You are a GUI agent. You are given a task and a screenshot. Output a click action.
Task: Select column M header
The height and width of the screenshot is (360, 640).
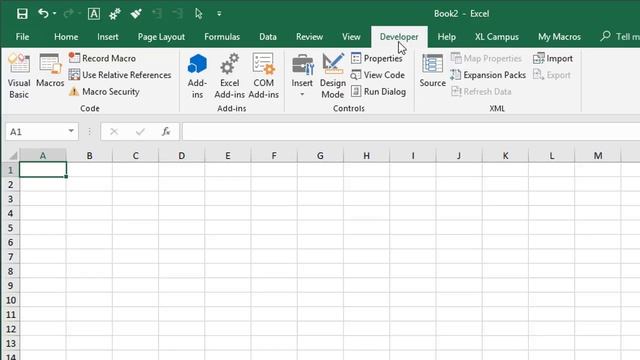(598, 156)
